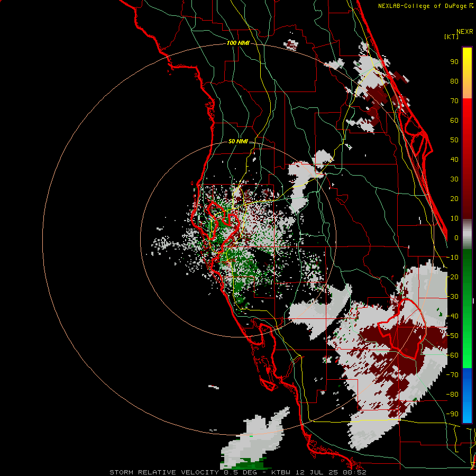Click the -40 value on the velocity scale
Viewport: 476px width, 476px height.
(452, 316)
